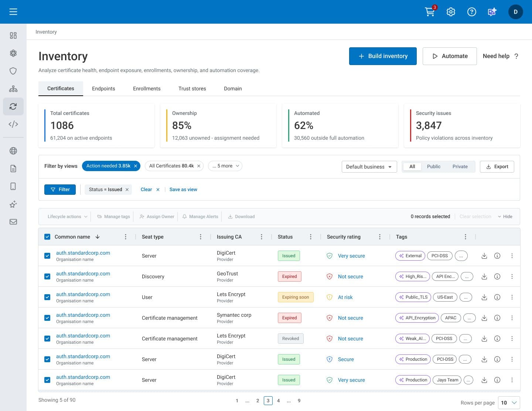Open the document icon in sidebar

coord(13,169)
